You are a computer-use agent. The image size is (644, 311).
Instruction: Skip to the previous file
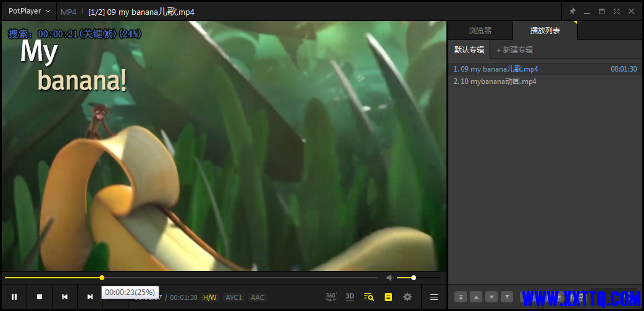click(65, 297)
